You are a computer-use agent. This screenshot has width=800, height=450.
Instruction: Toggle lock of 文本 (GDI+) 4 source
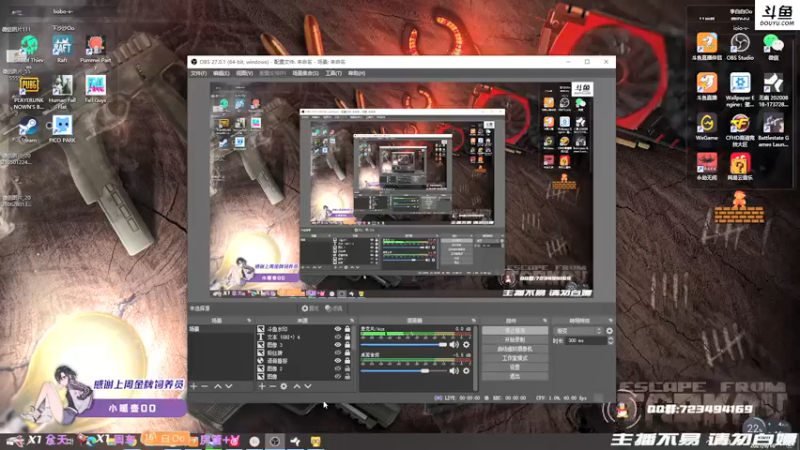coord(347,337)
